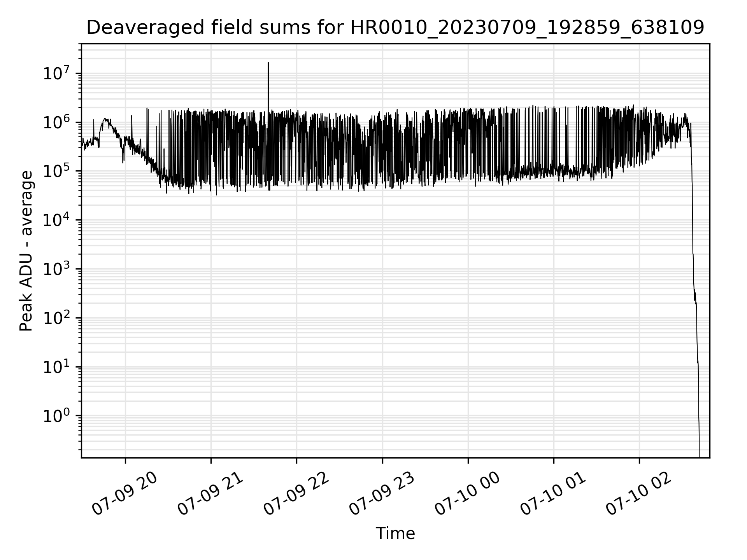The width and height of the screenshot is (747, 560).
Task: Click the y tick label 10^5
Action: point(56,171)
